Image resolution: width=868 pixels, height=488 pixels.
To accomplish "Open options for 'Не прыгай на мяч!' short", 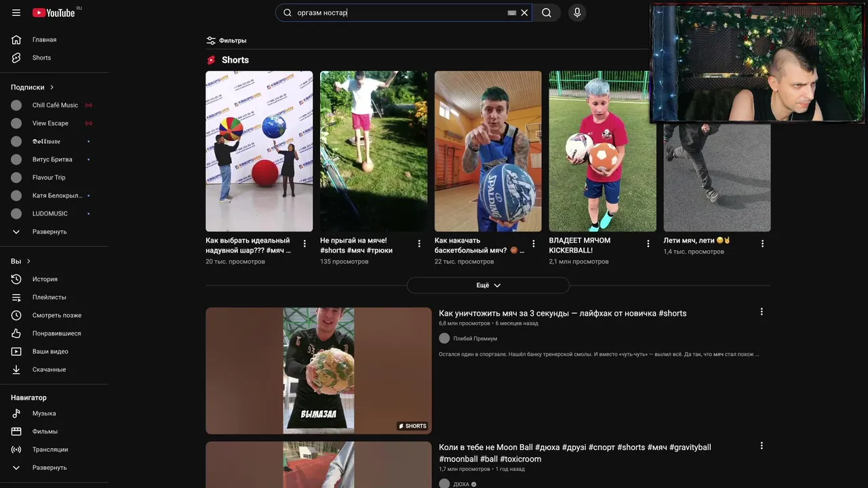I will coord(419,243).
